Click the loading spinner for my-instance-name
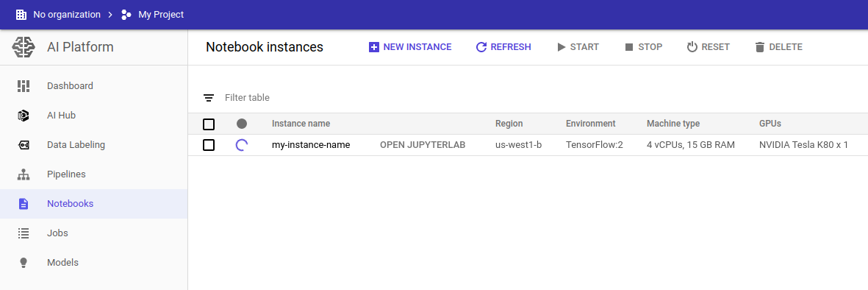The height and width of the screenshot is (290, 868). point(242,145)
